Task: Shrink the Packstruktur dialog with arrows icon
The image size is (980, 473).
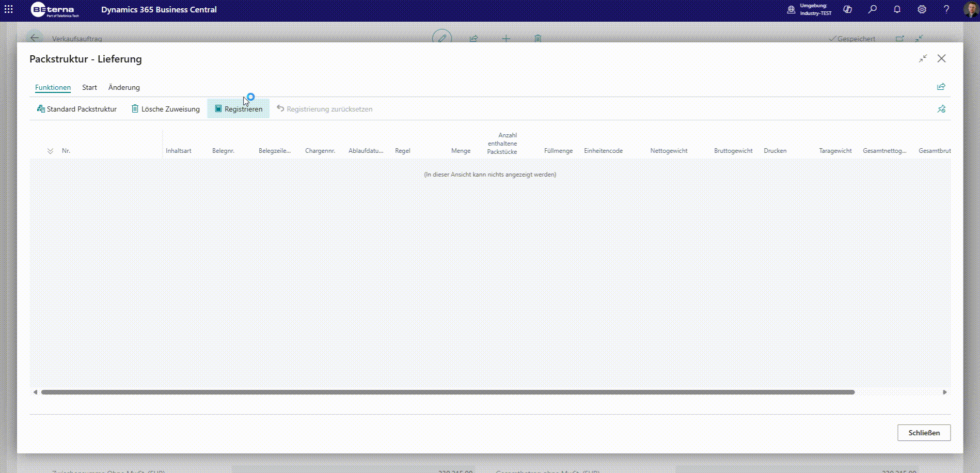Action: (x=923, y=59)
